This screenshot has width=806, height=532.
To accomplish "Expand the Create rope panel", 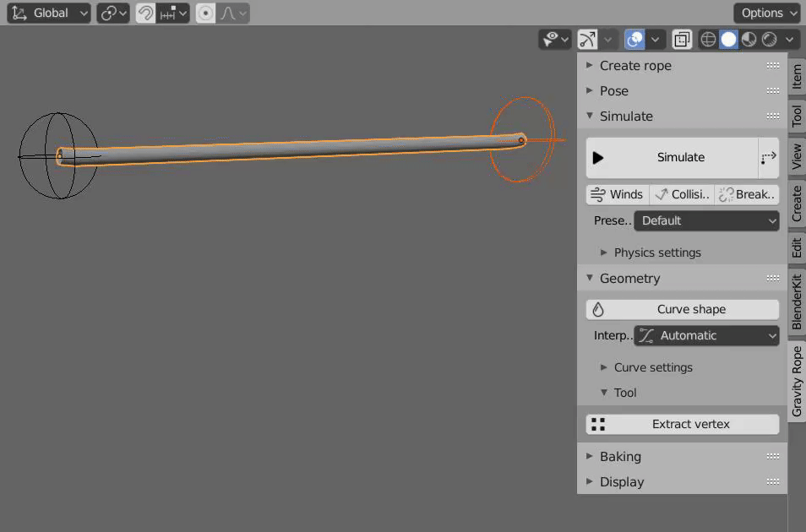I will tap(634, 66).
